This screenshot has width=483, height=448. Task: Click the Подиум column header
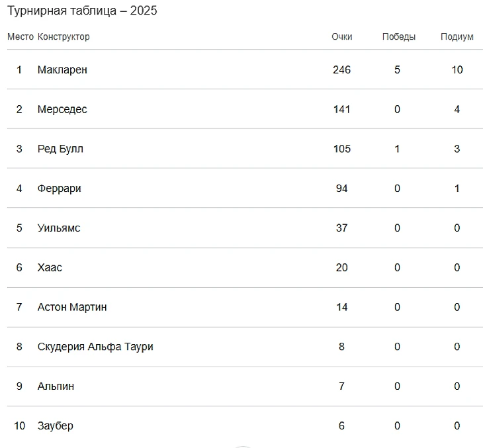pos(457,37)
